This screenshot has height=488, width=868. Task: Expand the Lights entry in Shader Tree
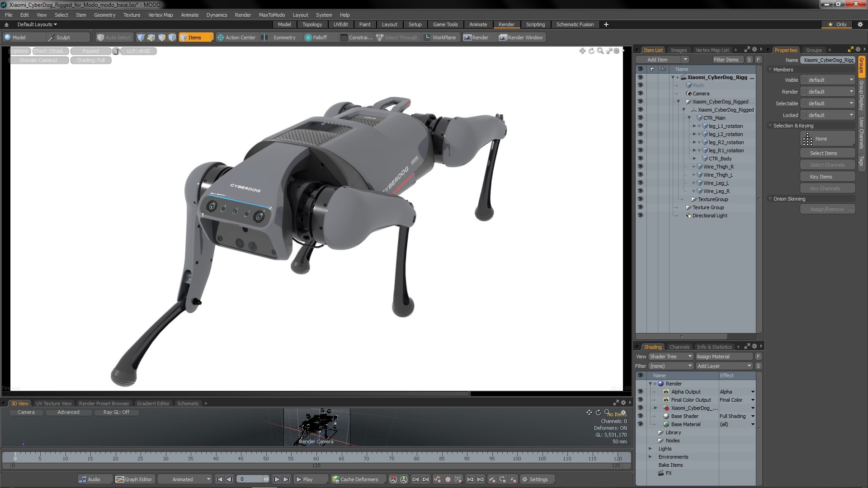click(x=651, y=449)
